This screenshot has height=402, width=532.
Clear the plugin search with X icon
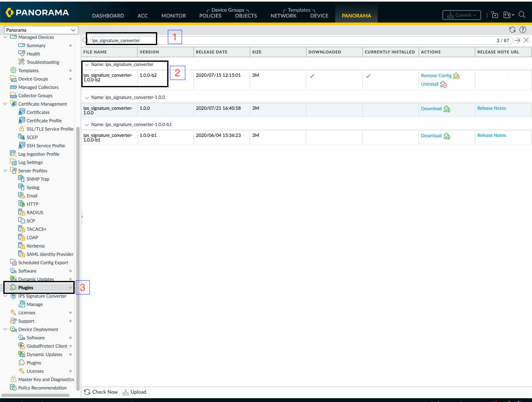click(526, 40)
